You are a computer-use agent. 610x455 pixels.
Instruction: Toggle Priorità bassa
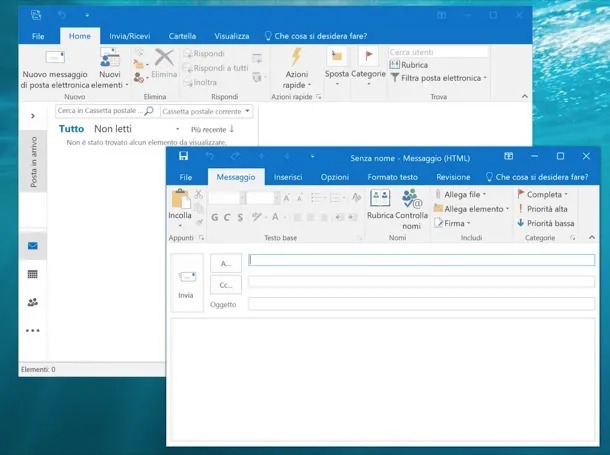click(546, 223)
